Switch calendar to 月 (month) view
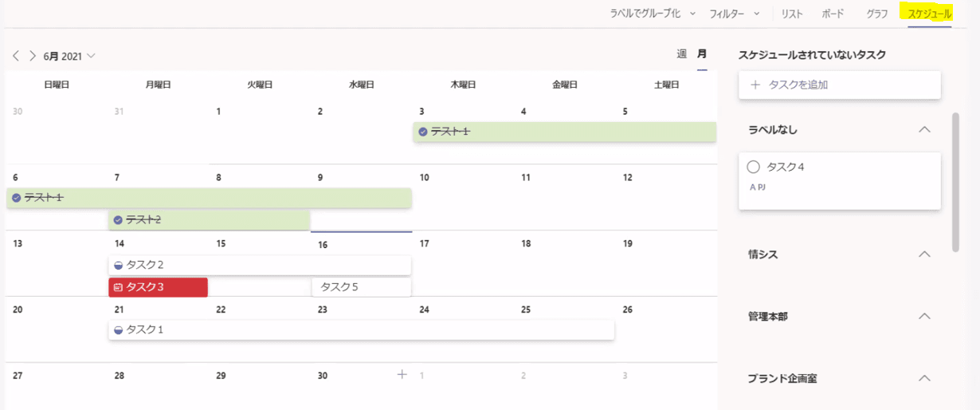The width and height of the screenshot is (980, 410). [702, 54]
